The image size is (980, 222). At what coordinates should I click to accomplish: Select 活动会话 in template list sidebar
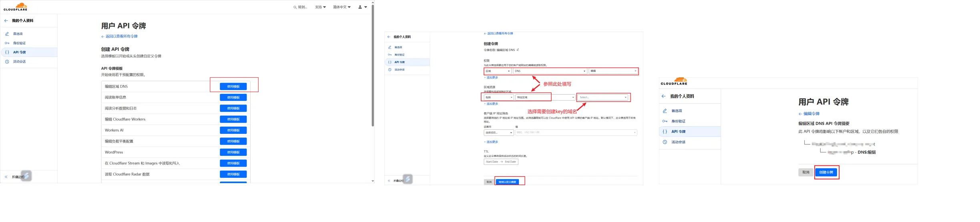[x=19, y=62]
